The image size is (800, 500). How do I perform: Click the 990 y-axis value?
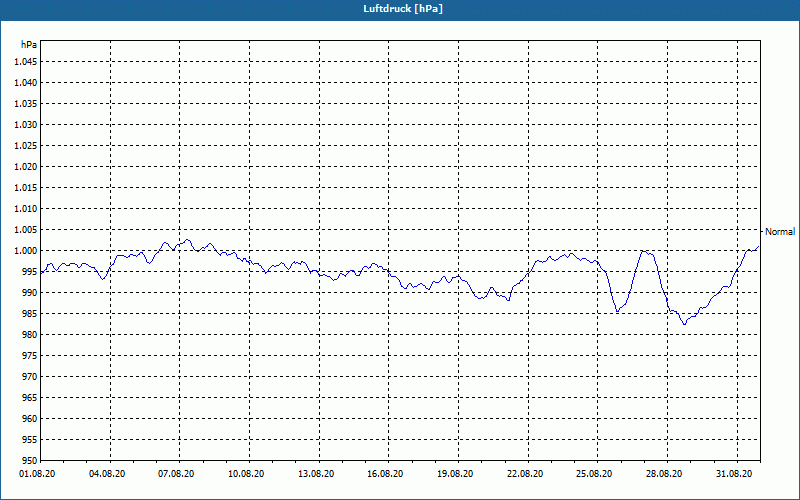point(30,292)
